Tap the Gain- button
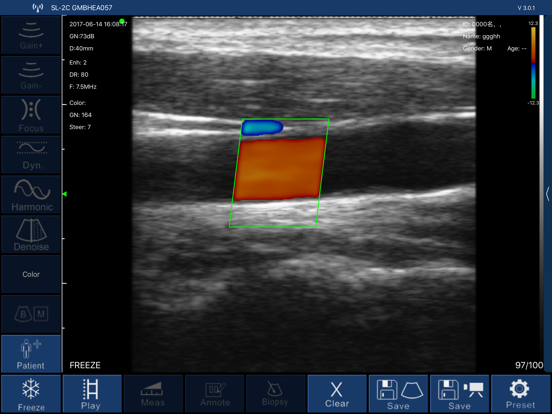 31,75
